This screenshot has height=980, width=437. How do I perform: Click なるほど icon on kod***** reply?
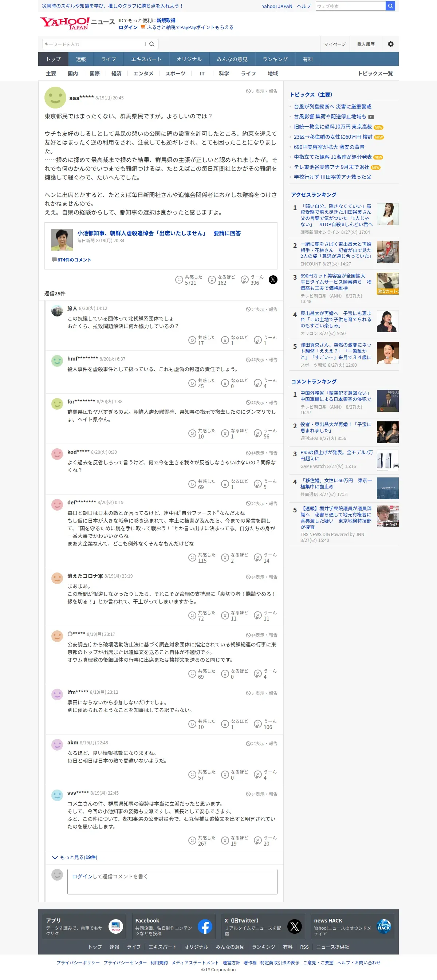pos(225,484)
